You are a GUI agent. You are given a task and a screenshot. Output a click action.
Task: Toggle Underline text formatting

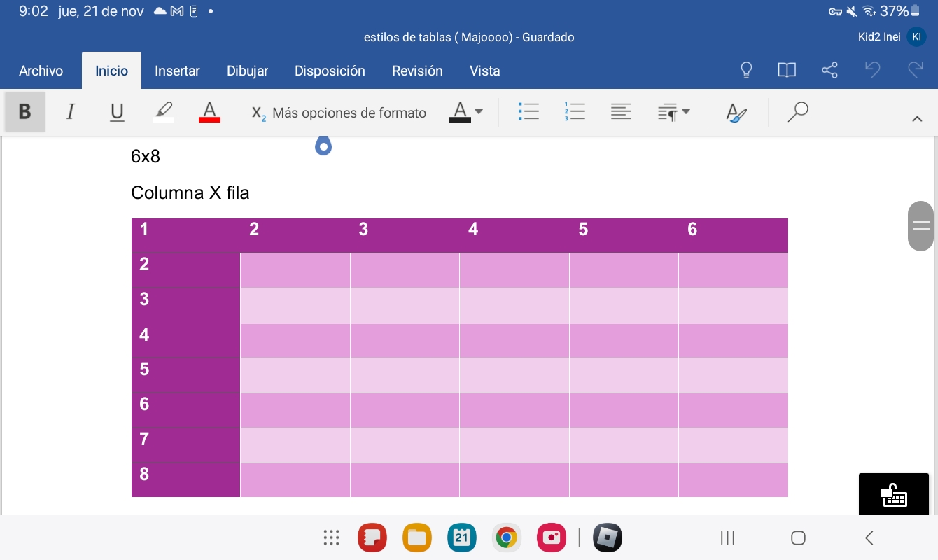(117, 112)
